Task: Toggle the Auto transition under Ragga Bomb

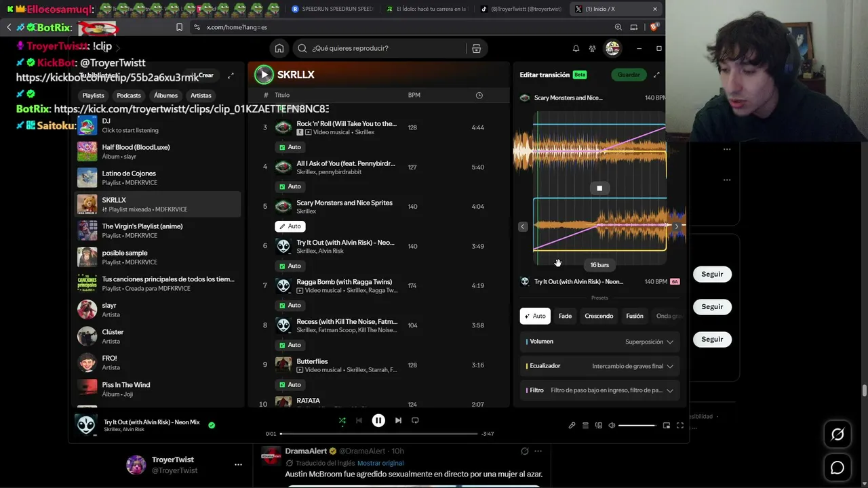Action: [x=290, y=305]
